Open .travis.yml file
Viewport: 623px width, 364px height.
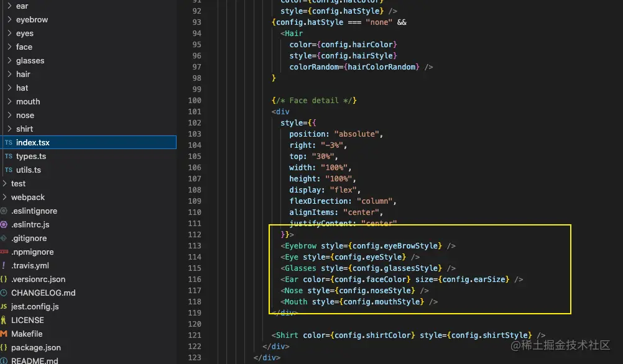[30, 266]
